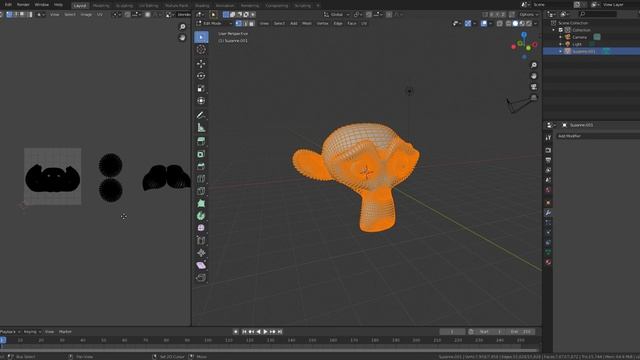The image size is (640, 360).
Task: Toggle camera view in 3D viewport
Action: click(533, 87)
